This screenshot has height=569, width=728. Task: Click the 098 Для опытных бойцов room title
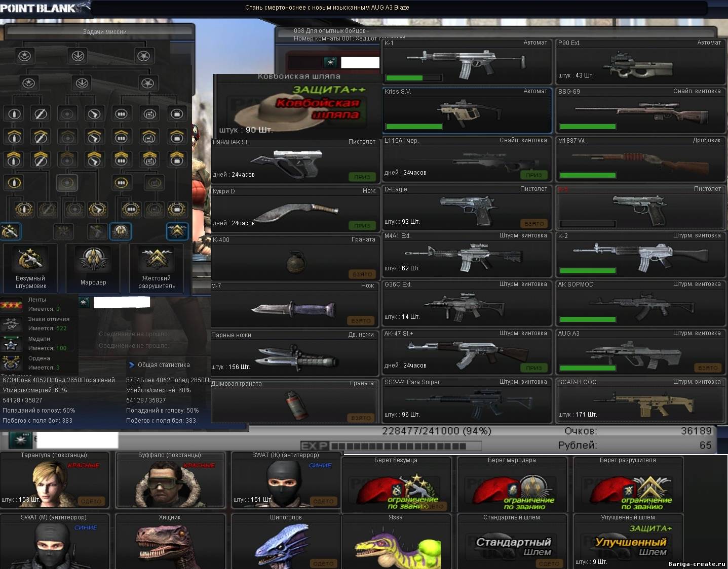click(x=331, y=31)
